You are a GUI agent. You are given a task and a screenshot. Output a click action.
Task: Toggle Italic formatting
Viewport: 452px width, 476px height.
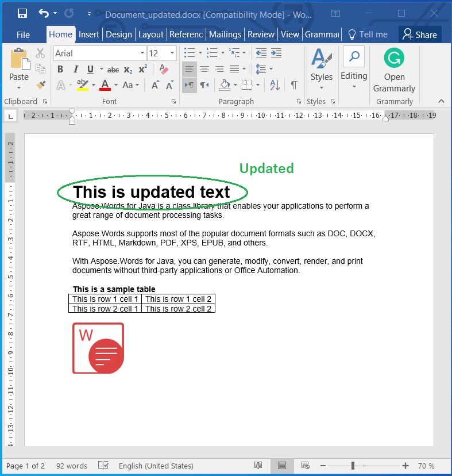(x=75, y=70)
